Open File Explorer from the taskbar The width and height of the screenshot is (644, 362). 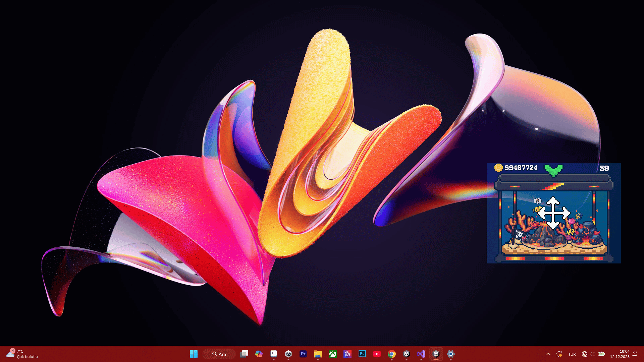(x=318, y=354)
